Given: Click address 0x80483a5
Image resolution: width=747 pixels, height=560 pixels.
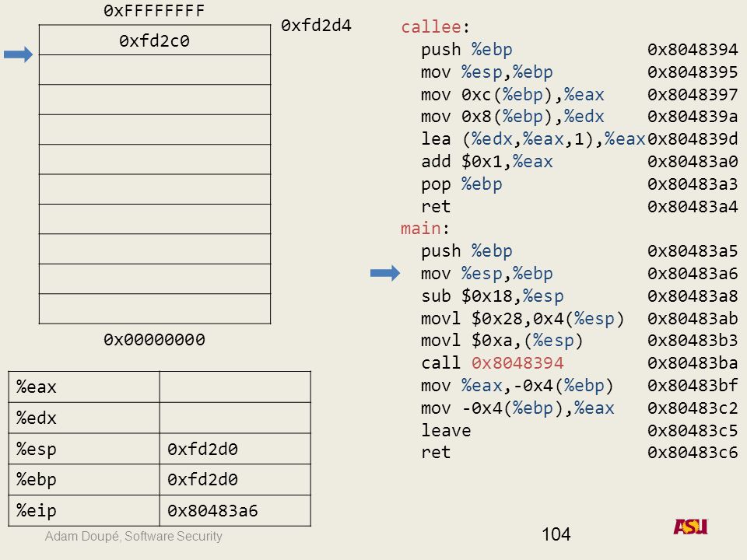Looking at the screenshot, I should point(693,251).
